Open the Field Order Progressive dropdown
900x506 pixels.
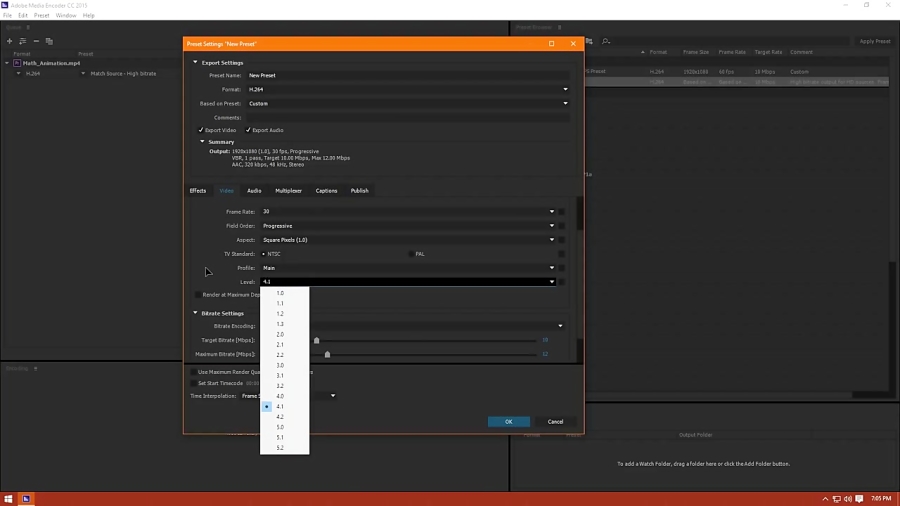[x=408, y=226]
